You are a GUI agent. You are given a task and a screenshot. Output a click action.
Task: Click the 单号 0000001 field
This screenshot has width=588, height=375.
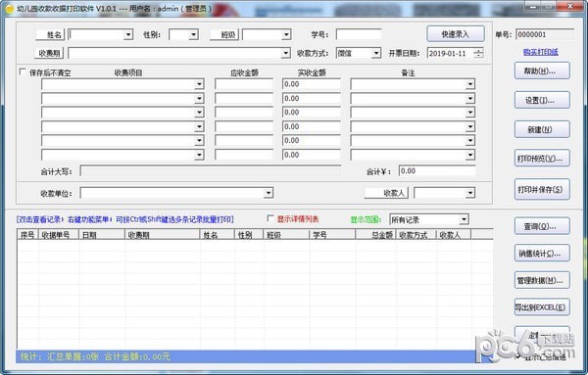545,34
